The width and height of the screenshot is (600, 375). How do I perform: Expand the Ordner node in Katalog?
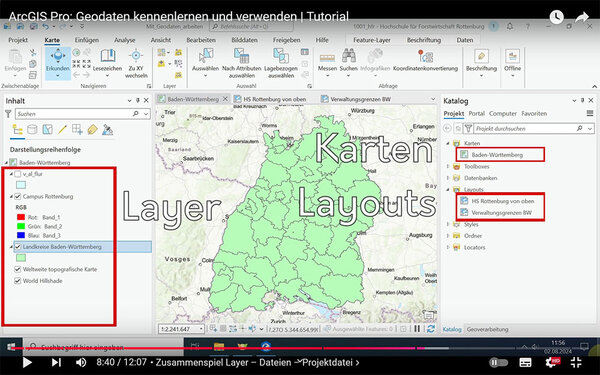pos(448,236)
